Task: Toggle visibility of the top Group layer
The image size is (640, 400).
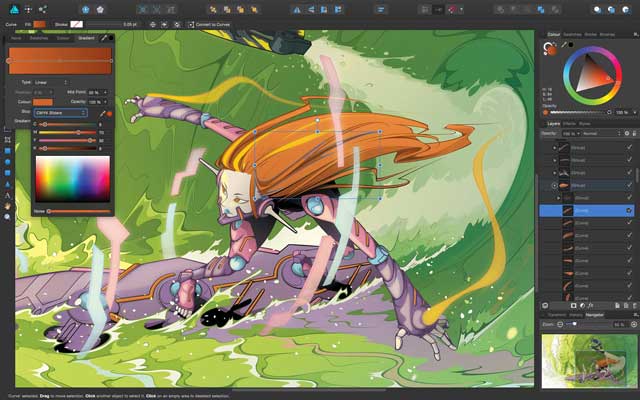Action: pos(629,147)
